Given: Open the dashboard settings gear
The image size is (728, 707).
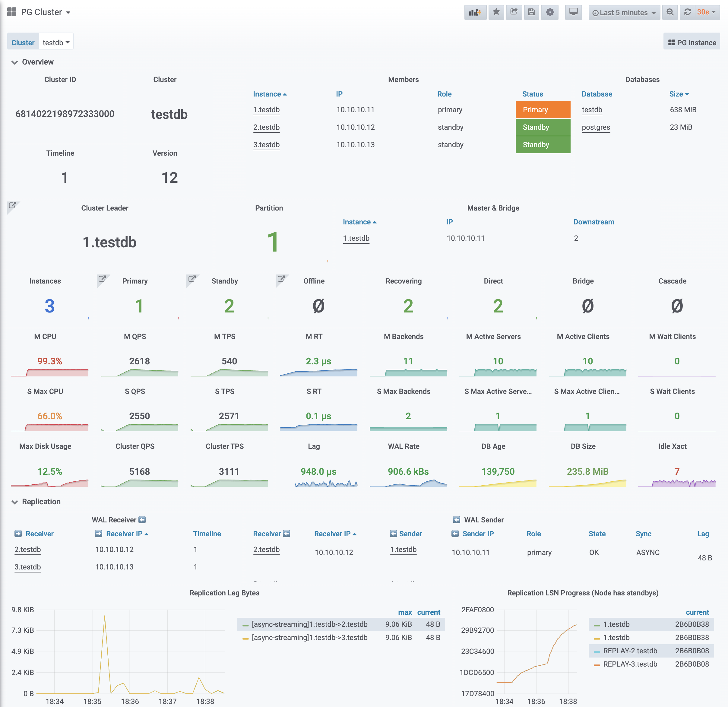Looking at the screenshot, I should (549, 12).
